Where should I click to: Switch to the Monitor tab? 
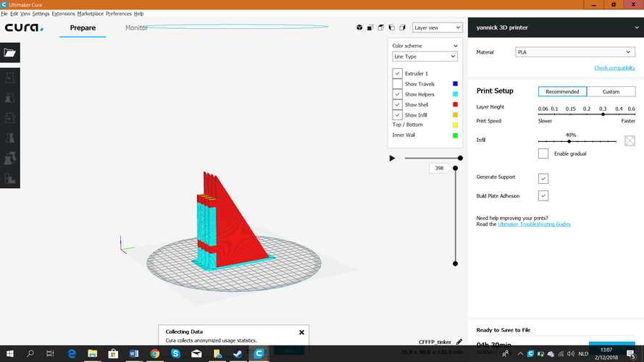[x=136, y=28]
